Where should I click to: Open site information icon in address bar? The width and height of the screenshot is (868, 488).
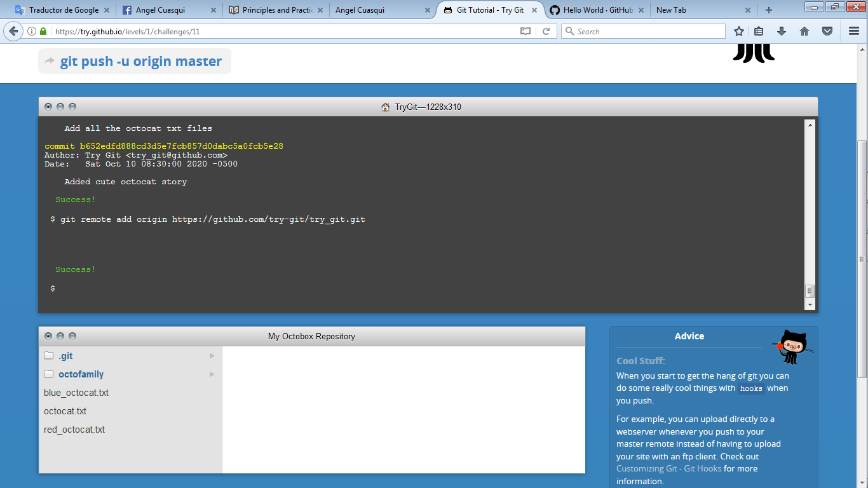(32, 31)
